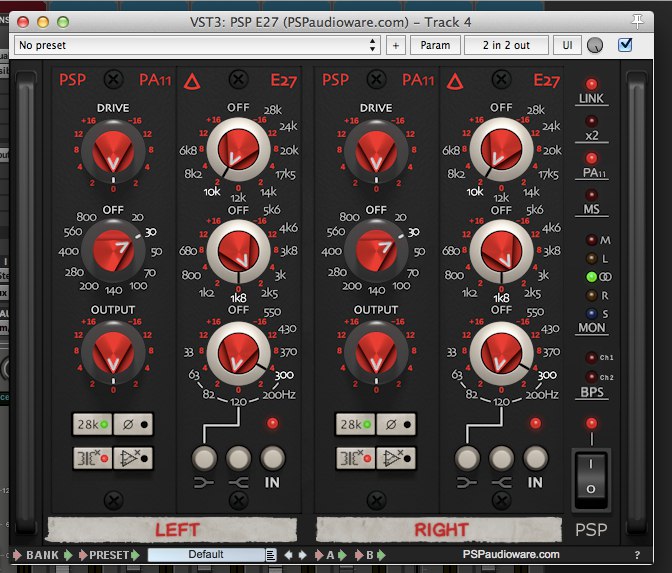
Task: Click the small round knob beside UI
Action: pos(597,45)
